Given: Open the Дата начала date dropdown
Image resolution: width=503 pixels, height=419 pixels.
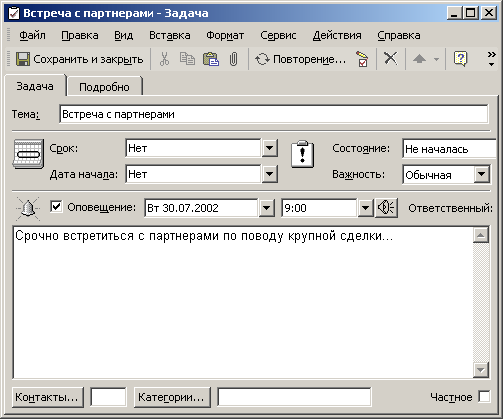Looking at the screenshot, I should [x=270, y=174].
